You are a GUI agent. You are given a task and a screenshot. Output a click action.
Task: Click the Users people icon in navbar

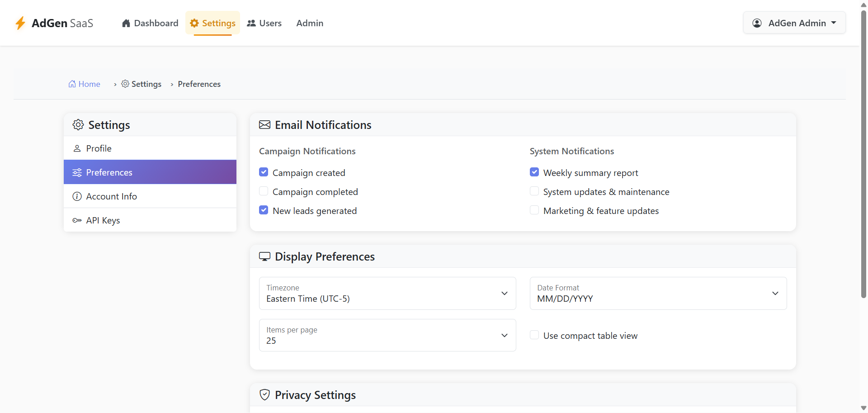[251, 23]
